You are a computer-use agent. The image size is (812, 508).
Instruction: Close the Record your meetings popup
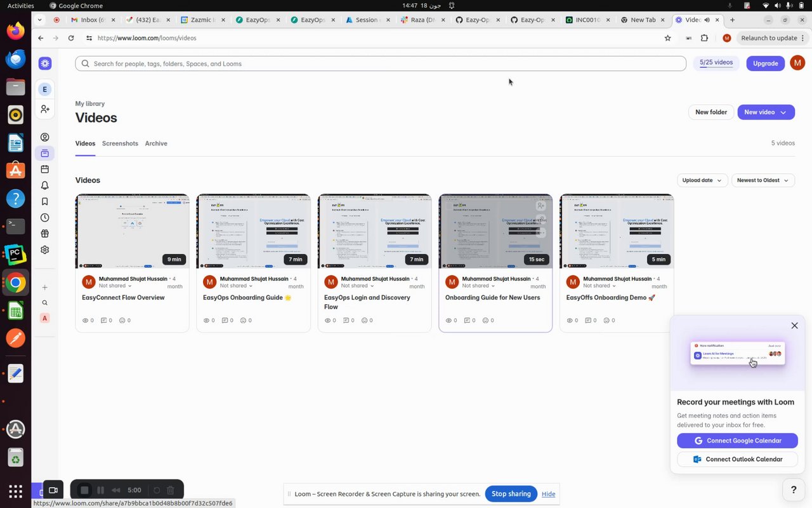(x=794, y=326)
